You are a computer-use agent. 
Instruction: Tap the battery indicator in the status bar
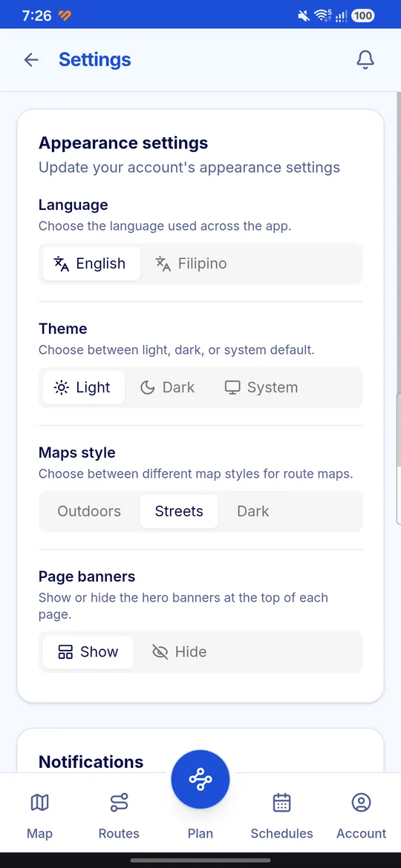pos(363,16)
